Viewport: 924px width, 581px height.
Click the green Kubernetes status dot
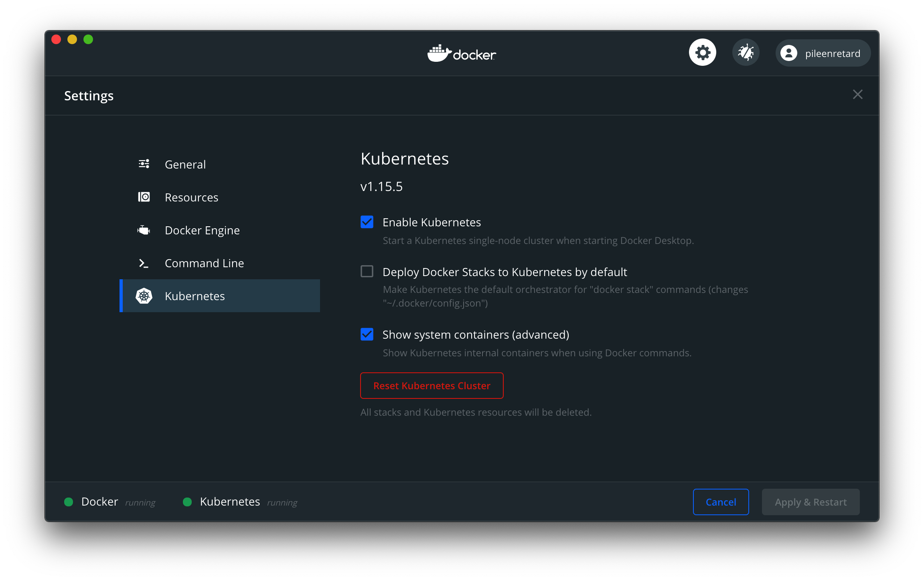point(187,502)
